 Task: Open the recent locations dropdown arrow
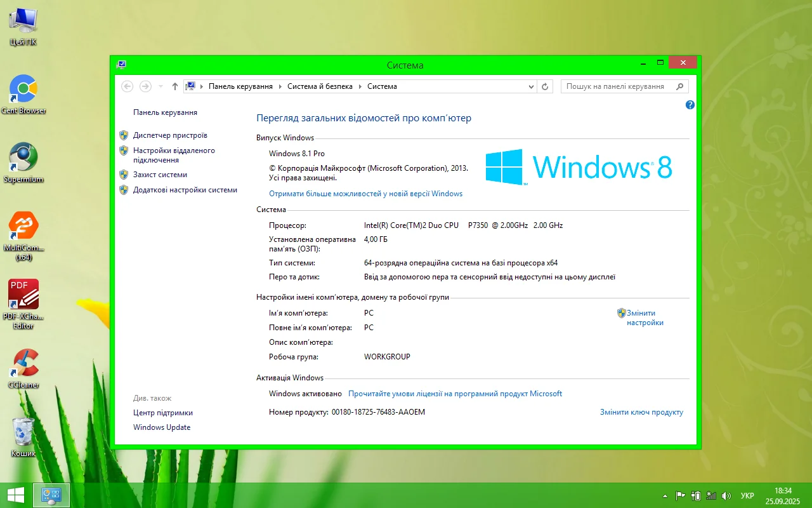click(160, 86)
